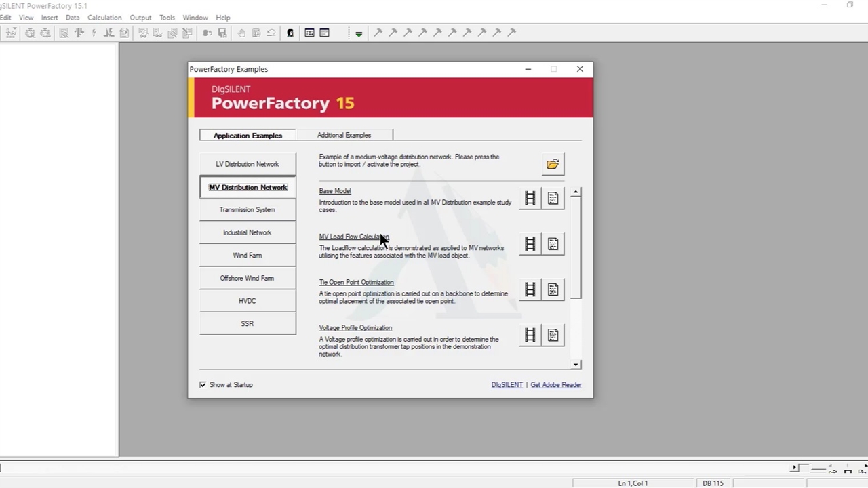The height and width of the screenshot is (488, 868).
Task: Play the MV Load Flow Calculation video
Action: (530, 244)
